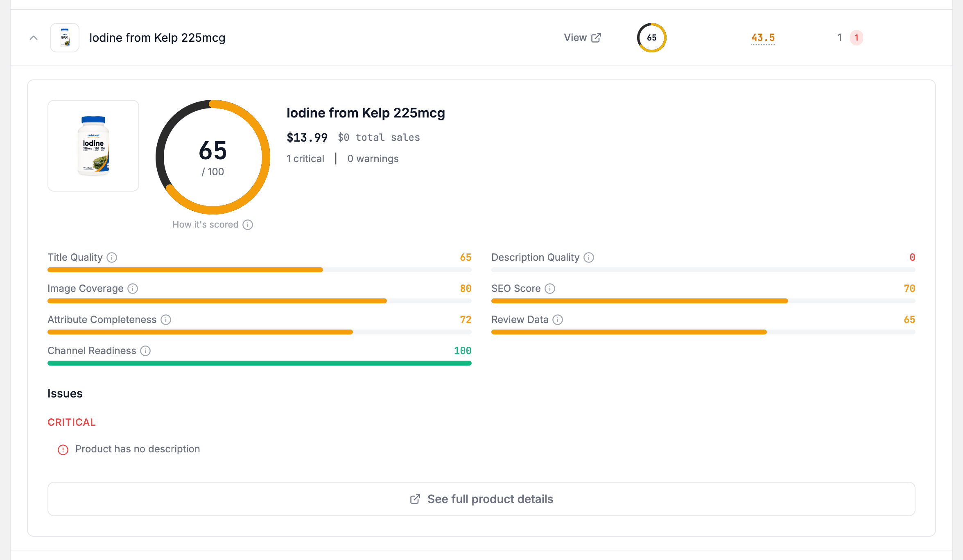
Task: Click the How it's scored link text
Action: pyautogui.click(x=206, y=225)
